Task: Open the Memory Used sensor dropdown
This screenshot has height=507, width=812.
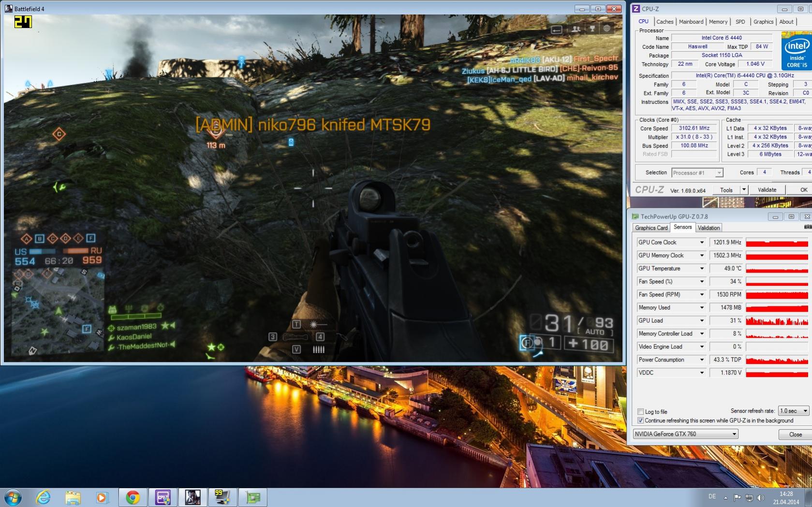Action: tap(702, 307)
